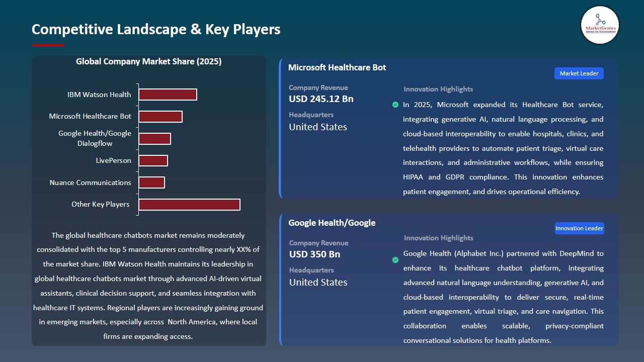Click the green checkmark beside Google's innovation highlight
The width and height of the screenshot is (644, 362).
coord(395,260)
